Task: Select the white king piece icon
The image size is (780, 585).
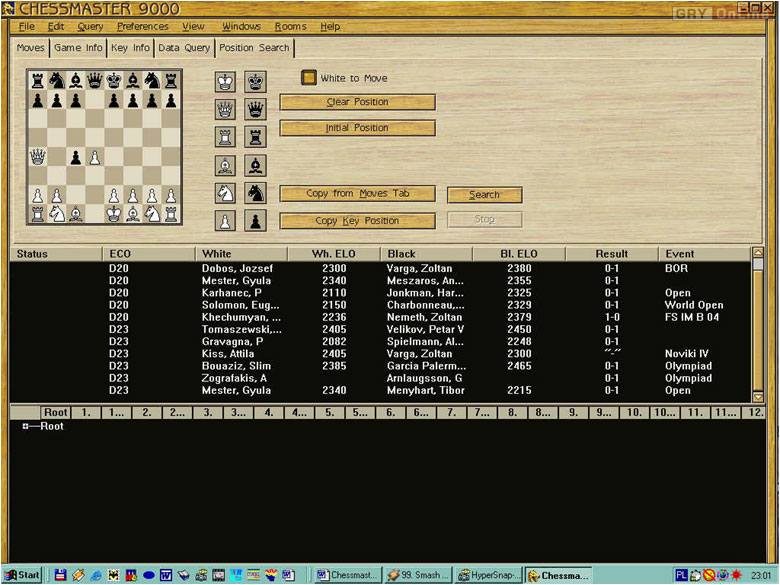Action: coord(225,82)
